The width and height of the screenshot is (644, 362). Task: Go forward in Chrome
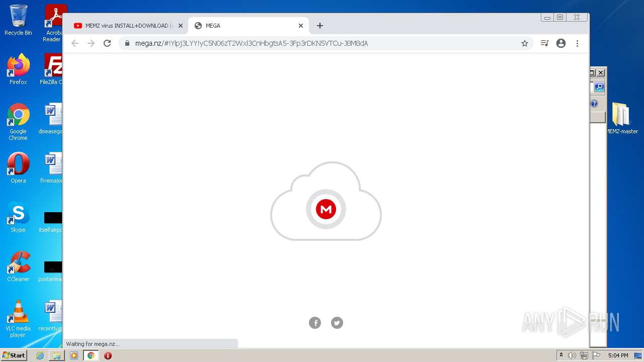point(91,43)
